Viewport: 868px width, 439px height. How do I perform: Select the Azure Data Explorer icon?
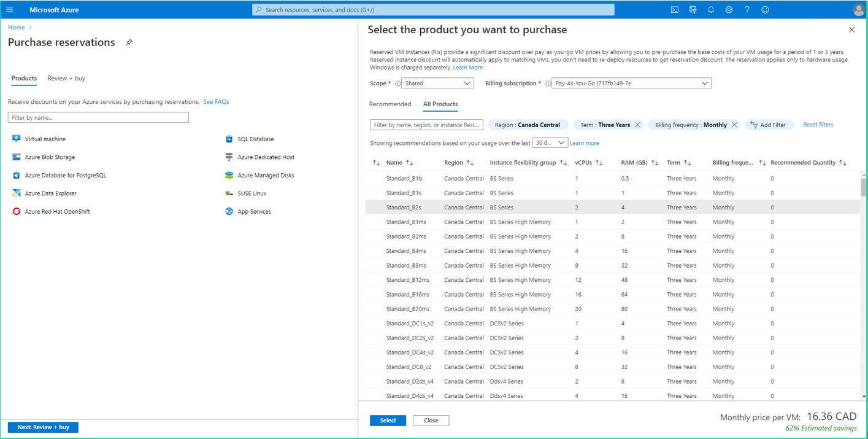coord(17,193)
